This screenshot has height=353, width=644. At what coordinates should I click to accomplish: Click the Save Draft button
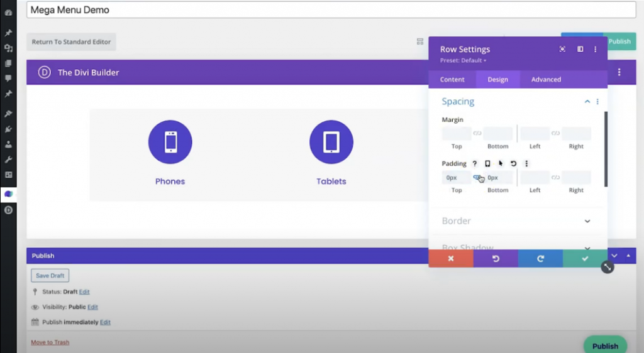50,276
